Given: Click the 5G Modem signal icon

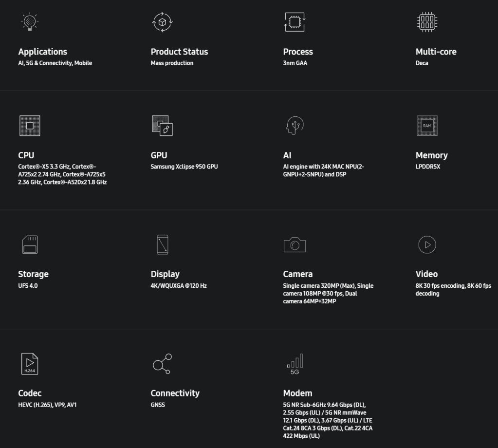Looking at the screenshot, I should (295, 364).
